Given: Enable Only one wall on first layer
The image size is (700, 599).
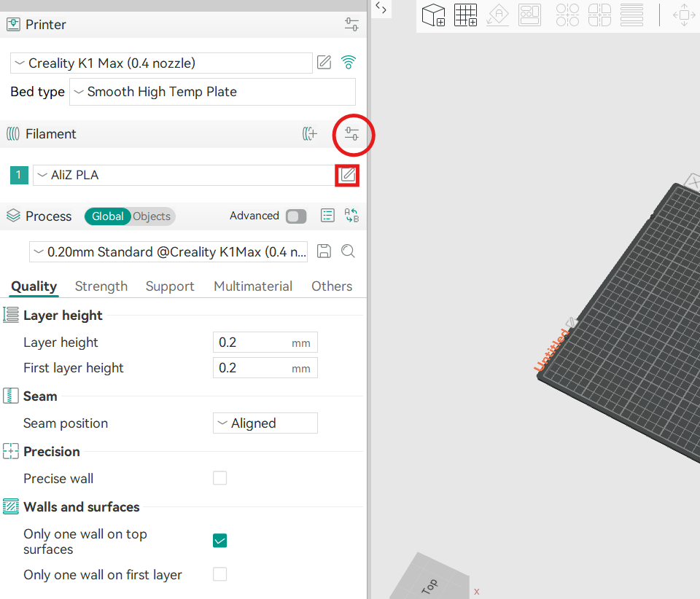Looking at the screenshot, I should [219, 574].
